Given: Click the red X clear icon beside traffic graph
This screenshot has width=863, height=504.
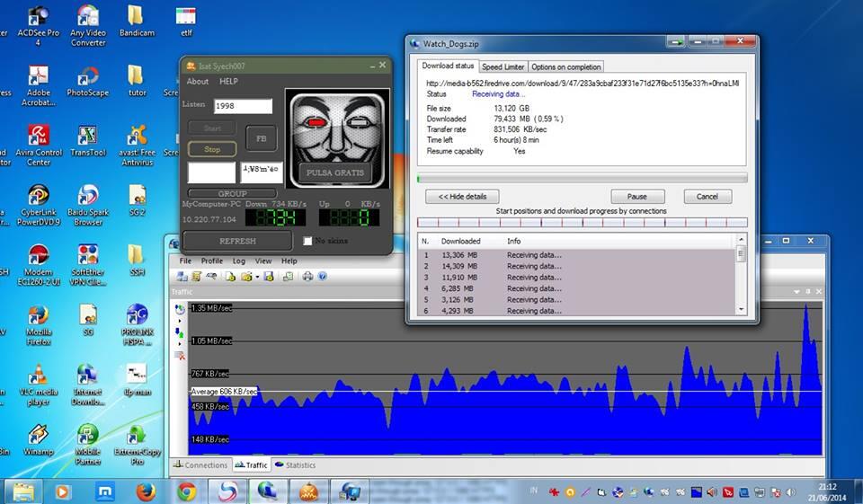Looking at the screenshot, I should pos(180,356).
